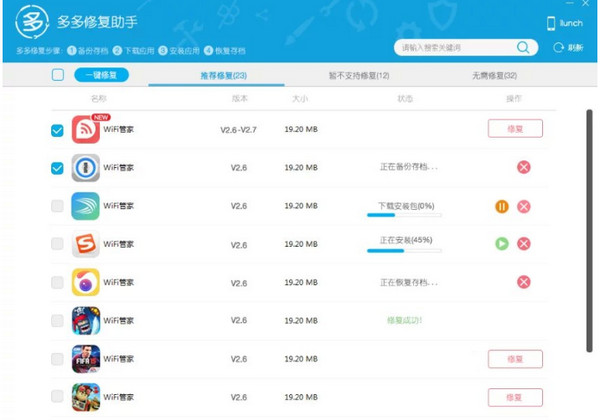Cancel the 正在安装(45%) task
Screen dimensions: 601x420
coord(524,244)
